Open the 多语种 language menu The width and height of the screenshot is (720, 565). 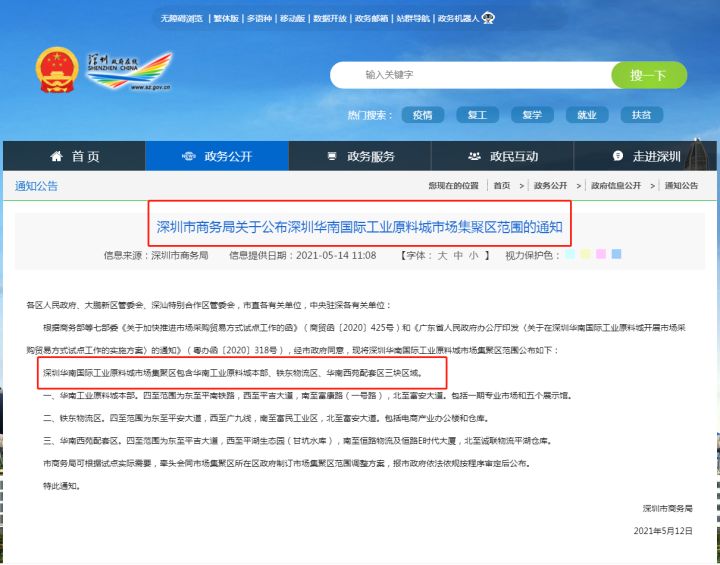[259, 18]
